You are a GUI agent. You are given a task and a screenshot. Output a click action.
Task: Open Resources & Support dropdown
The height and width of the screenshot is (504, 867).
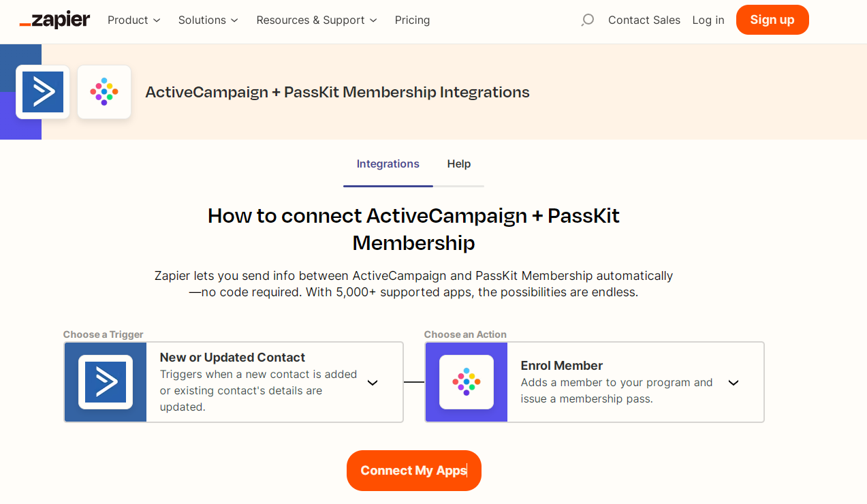coord(317,20)
